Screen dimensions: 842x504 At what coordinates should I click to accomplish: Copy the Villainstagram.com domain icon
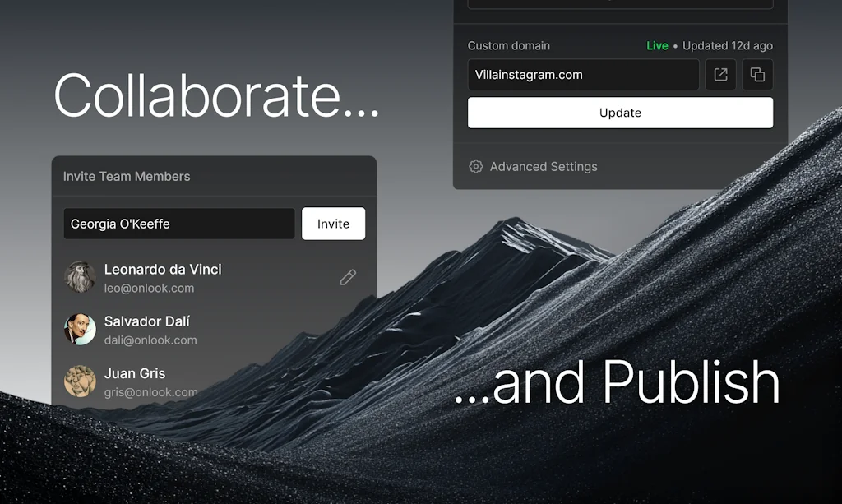757,75
